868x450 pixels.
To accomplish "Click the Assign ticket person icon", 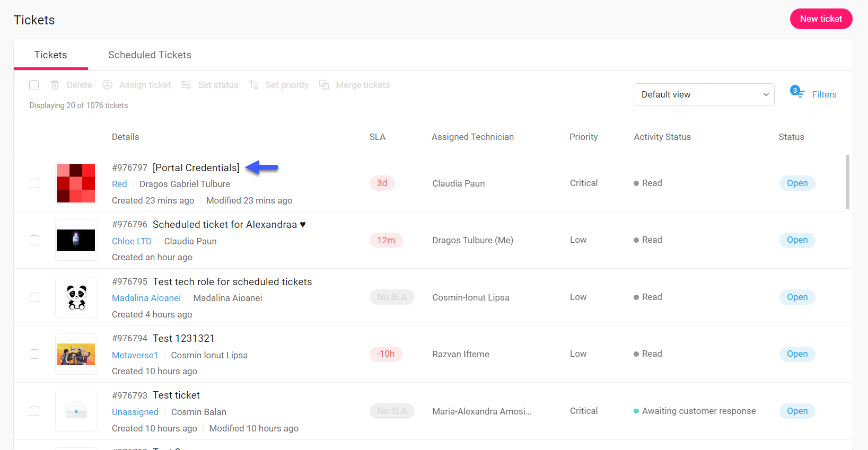I will tap(107, 85).
